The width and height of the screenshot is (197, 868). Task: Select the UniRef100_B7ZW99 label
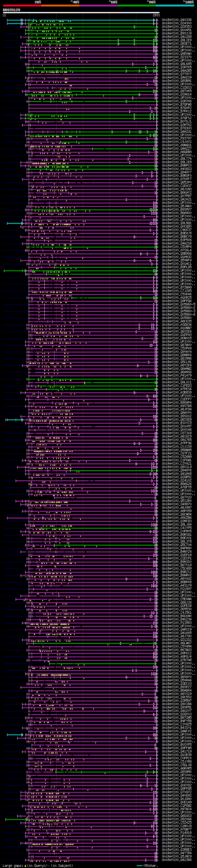(x=177, y=287)
